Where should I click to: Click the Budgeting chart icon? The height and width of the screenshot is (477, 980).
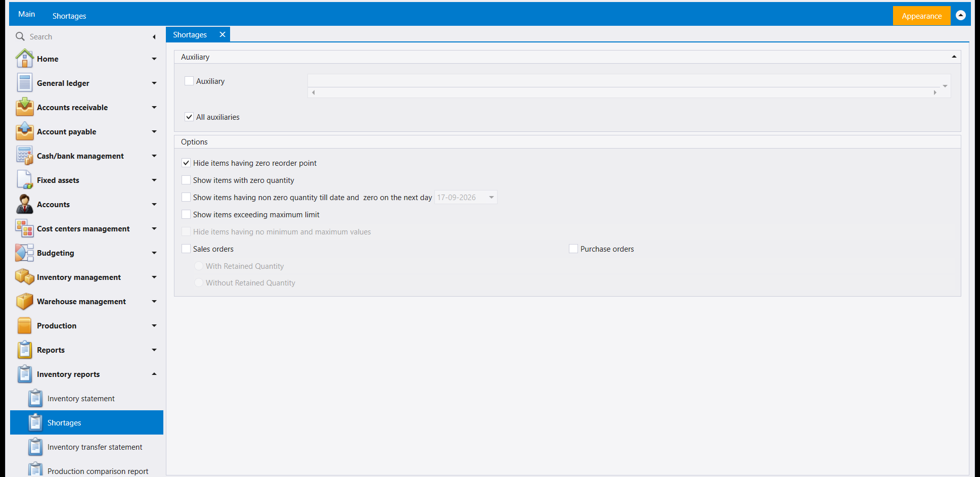click(24, 253)
